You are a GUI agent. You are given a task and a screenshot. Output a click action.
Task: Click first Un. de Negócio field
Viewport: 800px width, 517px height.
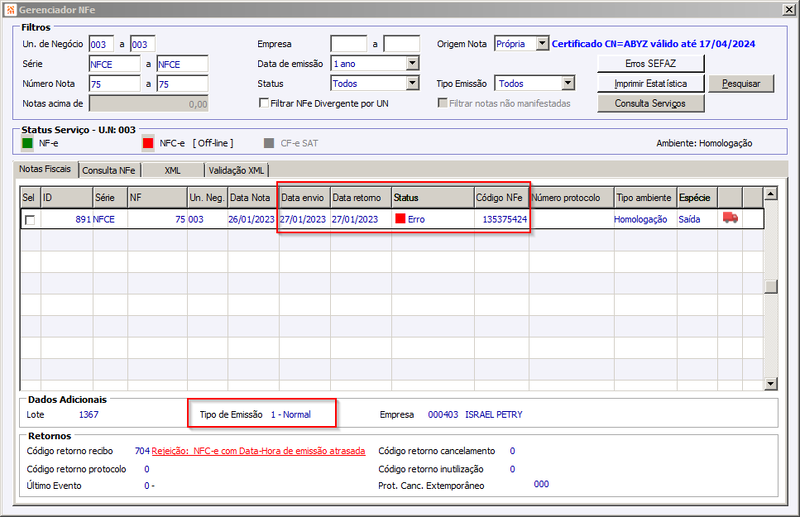coord(101,44)
